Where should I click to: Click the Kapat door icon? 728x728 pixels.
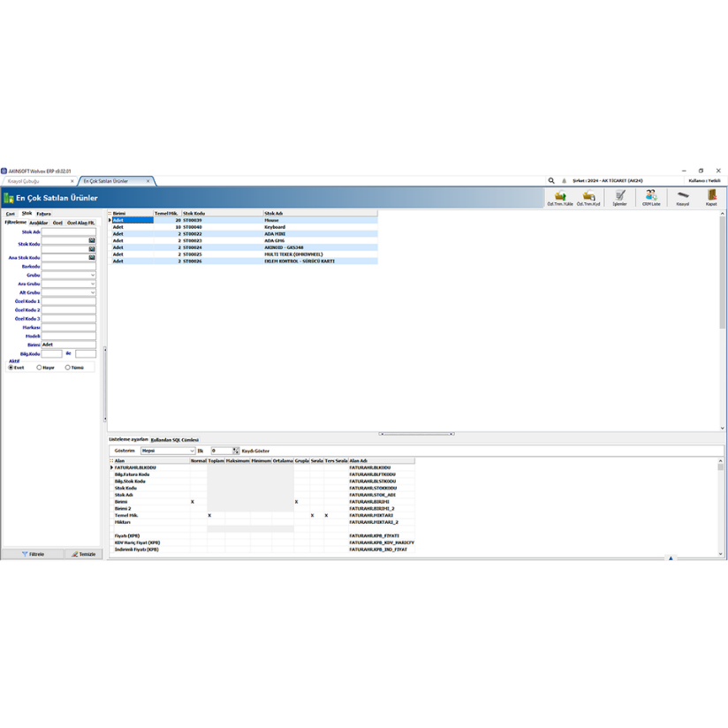click(711, 198)
